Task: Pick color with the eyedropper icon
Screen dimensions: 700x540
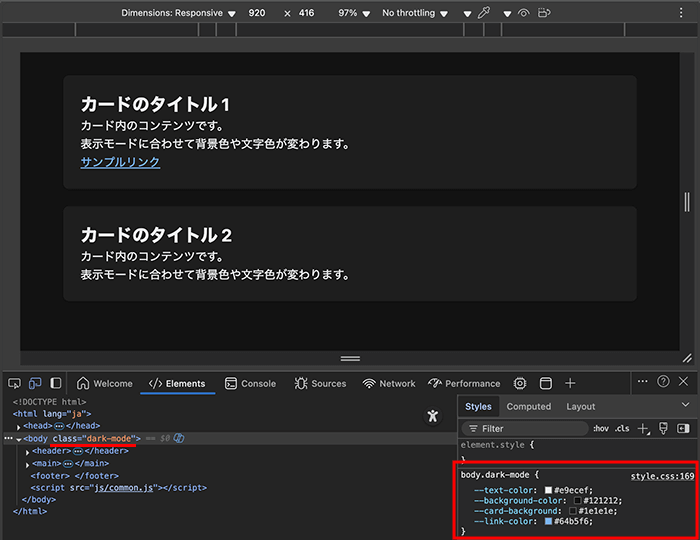Action: tap(484, 12)
